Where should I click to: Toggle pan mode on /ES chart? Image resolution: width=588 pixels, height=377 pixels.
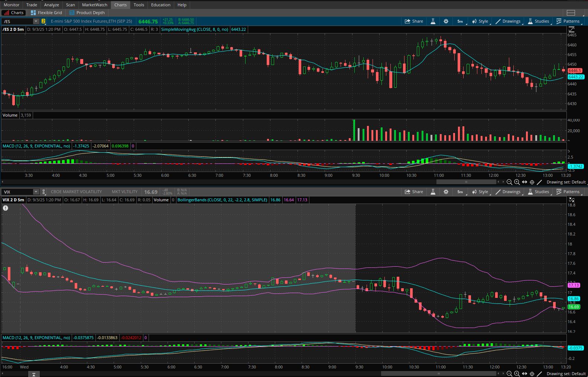click(x=524, y=182)
